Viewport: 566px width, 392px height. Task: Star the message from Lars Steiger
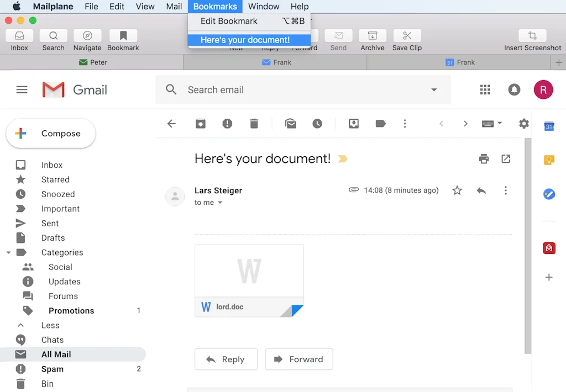click(x=457, y=190)
